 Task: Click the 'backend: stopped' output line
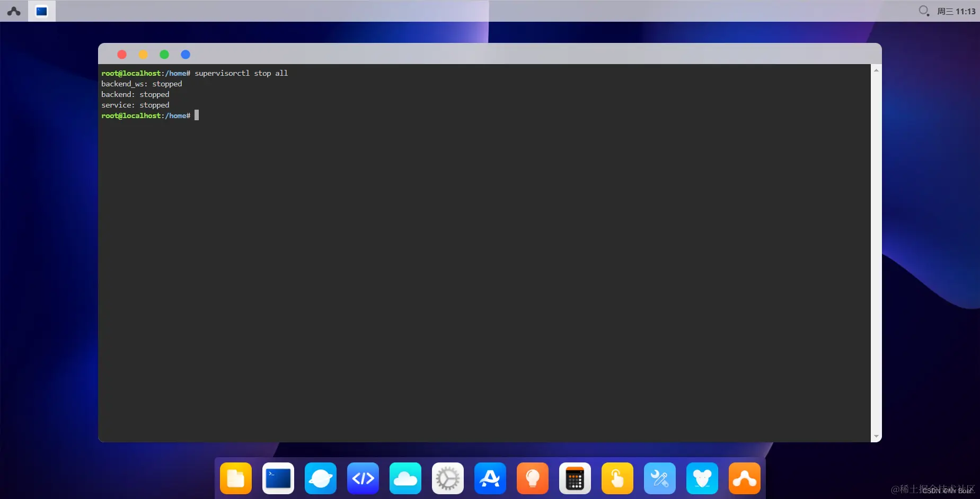(135, 94)
